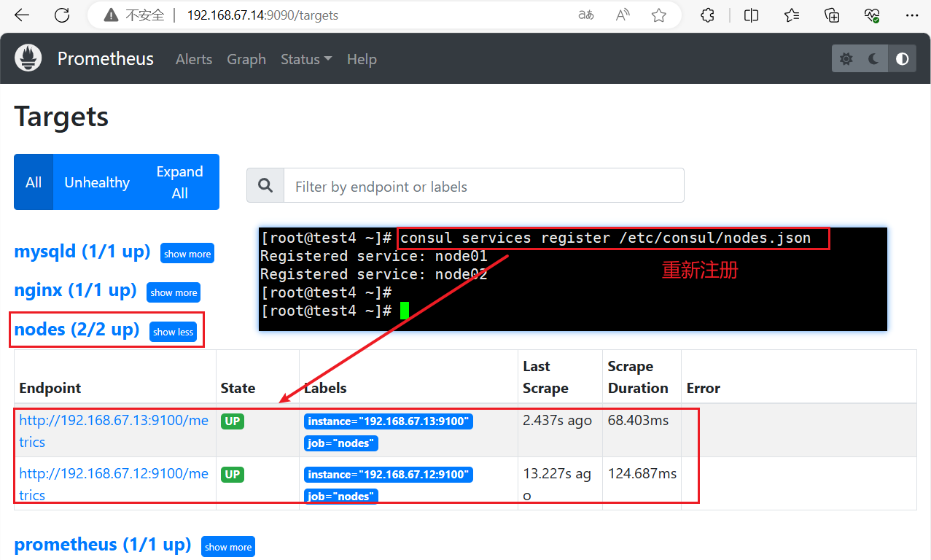
Task: Click the read aloud icon
Action: tap(623, 15)
